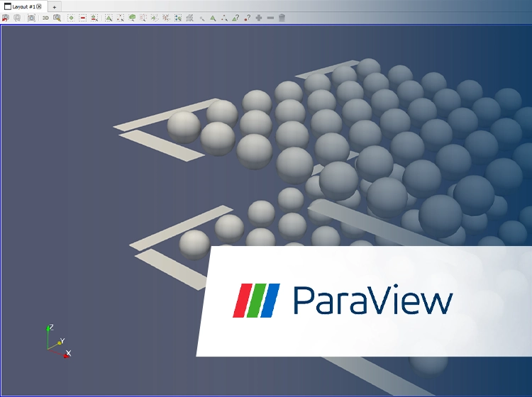Shrink the selection with minus icon

coord(270,18)
